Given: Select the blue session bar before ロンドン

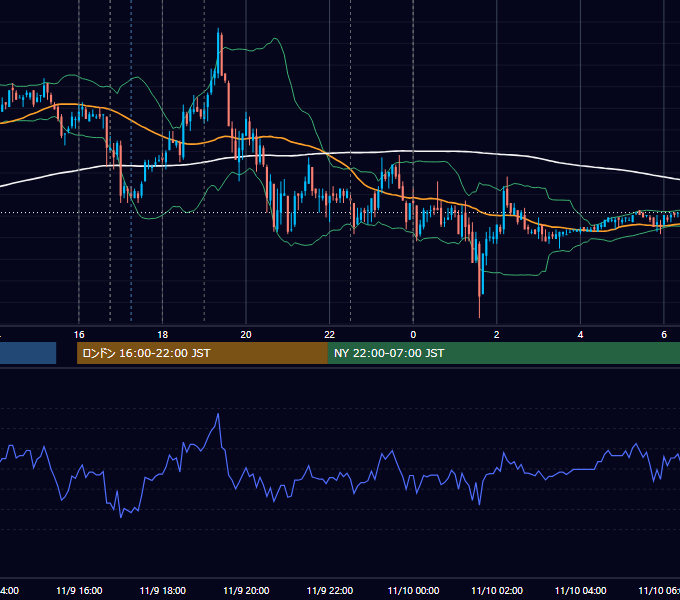Looking at the screenshot, I should coord(28,353).
